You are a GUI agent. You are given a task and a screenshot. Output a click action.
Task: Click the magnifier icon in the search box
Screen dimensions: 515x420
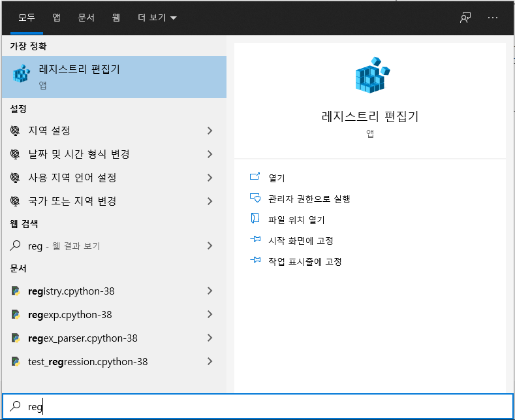(x=15, y=406)
